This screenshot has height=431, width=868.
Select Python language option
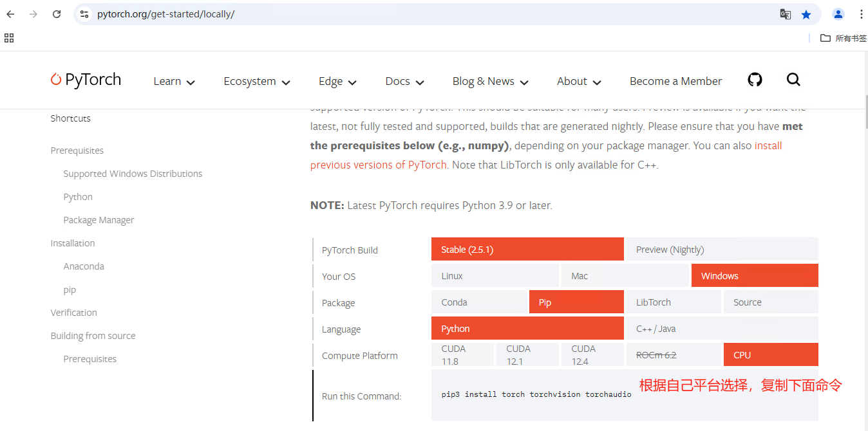tap(527, 329)
